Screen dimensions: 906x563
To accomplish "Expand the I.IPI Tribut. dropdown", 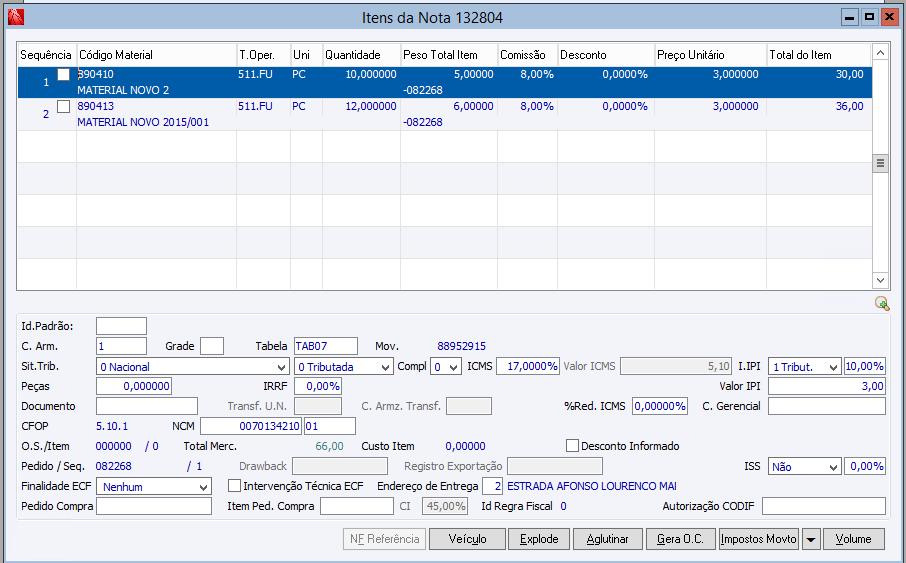I will pos(833,367).
